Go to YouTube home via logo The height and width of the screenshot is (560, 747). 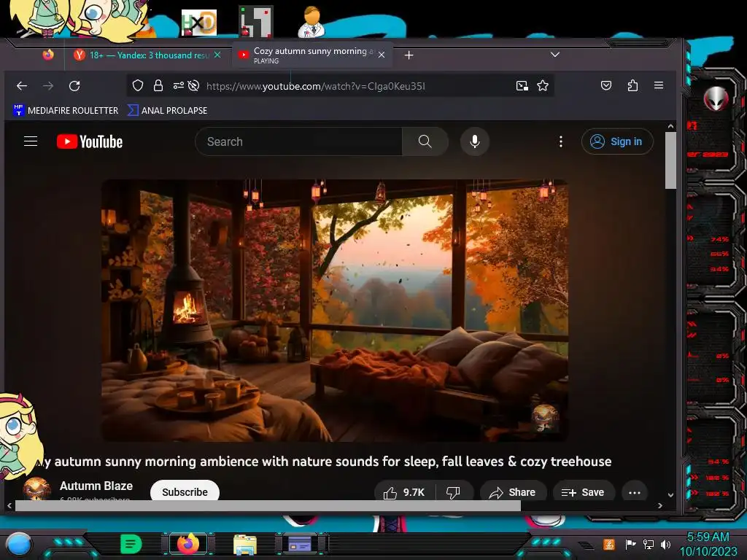[90, 141]
